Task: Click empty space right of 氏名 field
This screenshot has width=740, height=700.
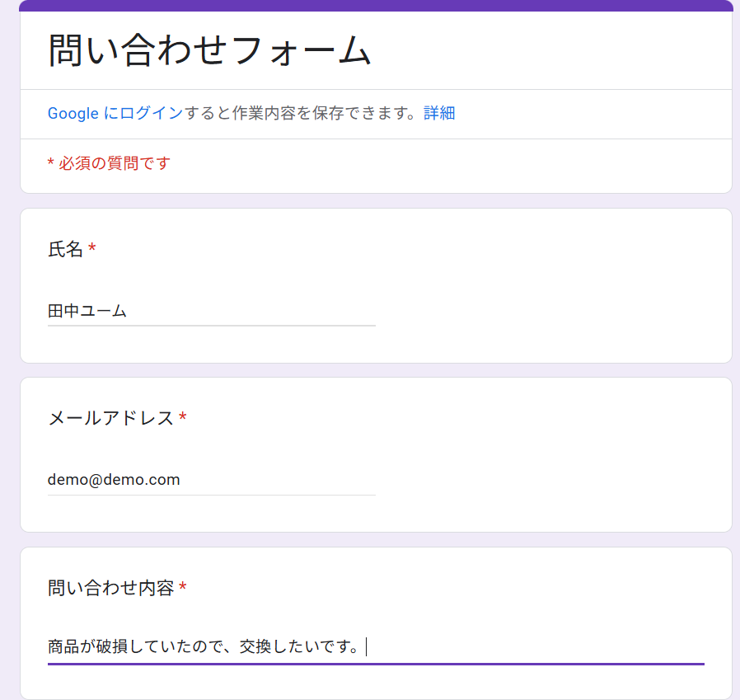Action: (x=552, y=311)
